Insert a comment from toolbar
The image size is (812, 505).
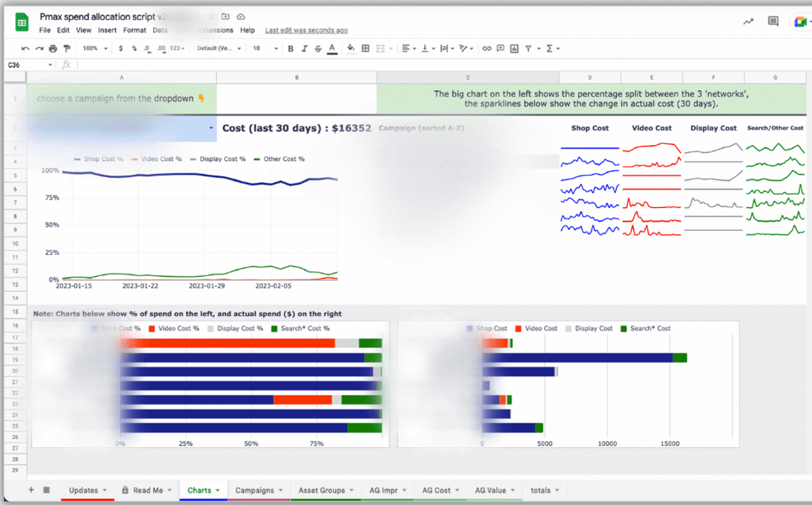pos(500,48)
